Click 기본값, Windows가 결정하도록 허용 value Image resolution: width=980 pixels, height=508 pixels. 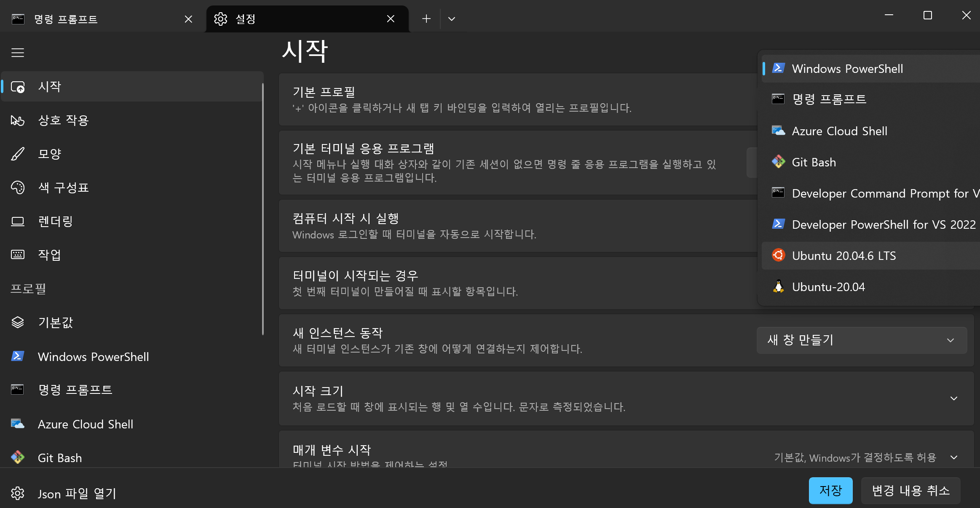pos(855,457)
